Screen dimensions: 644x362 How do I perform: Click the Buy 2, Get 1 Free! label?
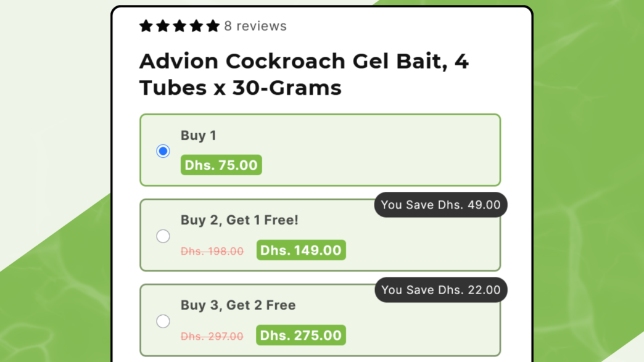[239, 220]
